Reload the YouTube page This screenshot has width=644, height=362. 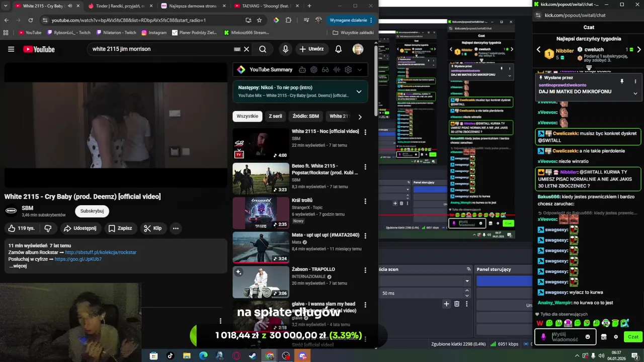point(31,20)
